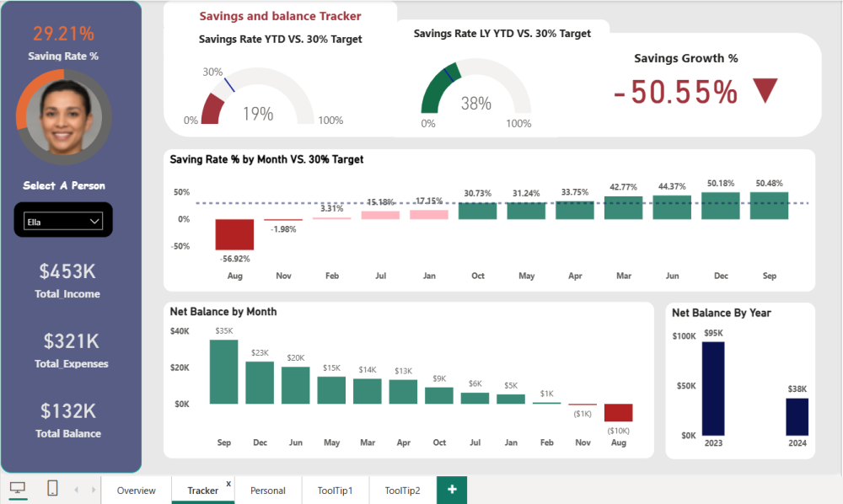Select the red Aug bar showing -56.92%
Image resolution: width=843 pixels, height=504 pixels.
pos(234,234)
